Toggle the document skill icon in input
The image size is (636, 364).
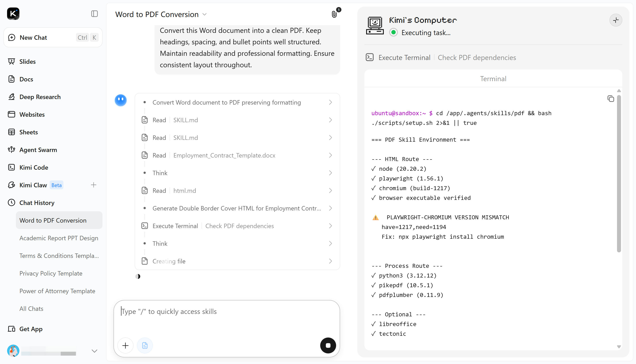[x=145, y=345]
